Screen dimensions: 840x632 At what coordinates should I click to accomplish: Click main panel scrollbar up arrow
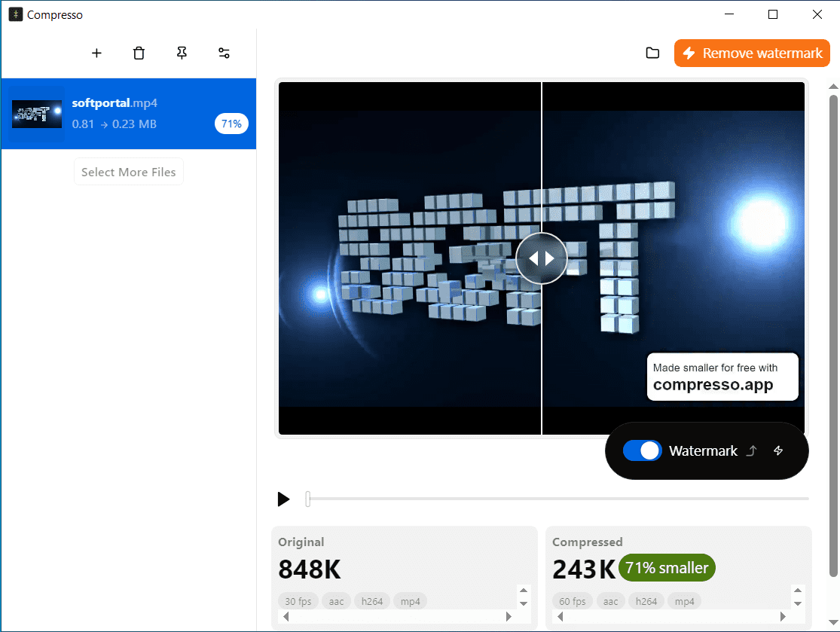[833, 86]
